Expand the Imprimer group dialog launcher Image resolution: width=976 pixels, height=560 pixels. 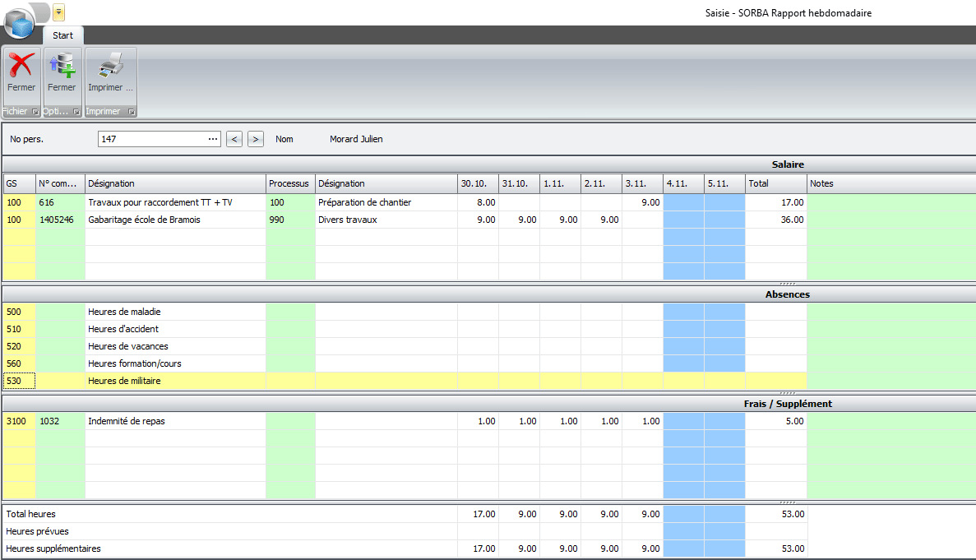point(132,112)
